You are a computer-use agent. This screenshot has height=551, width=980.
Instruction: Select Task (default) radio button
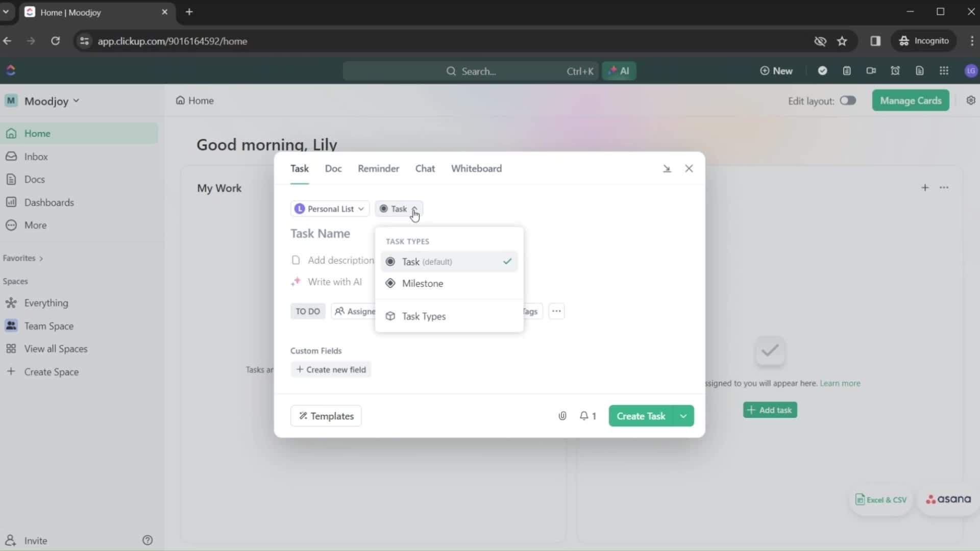[391, 261]
